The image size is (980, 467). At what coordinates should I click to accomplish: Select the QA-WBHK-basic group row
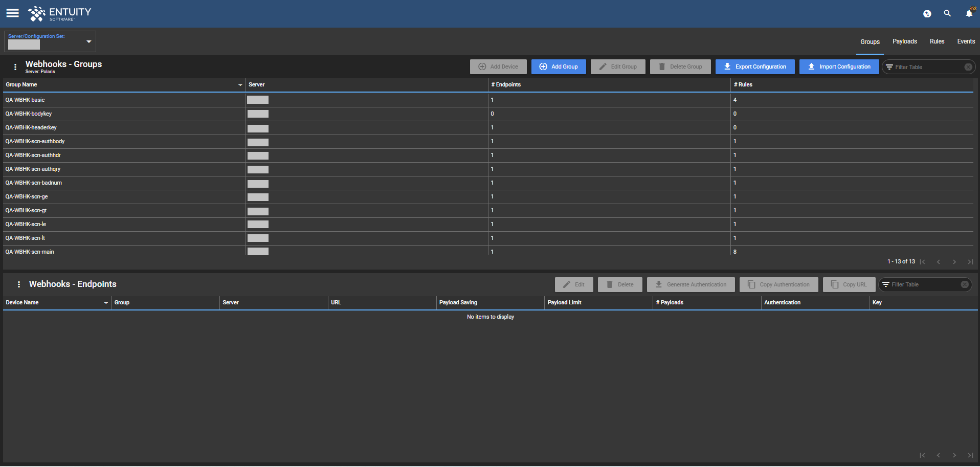point(488,100)
